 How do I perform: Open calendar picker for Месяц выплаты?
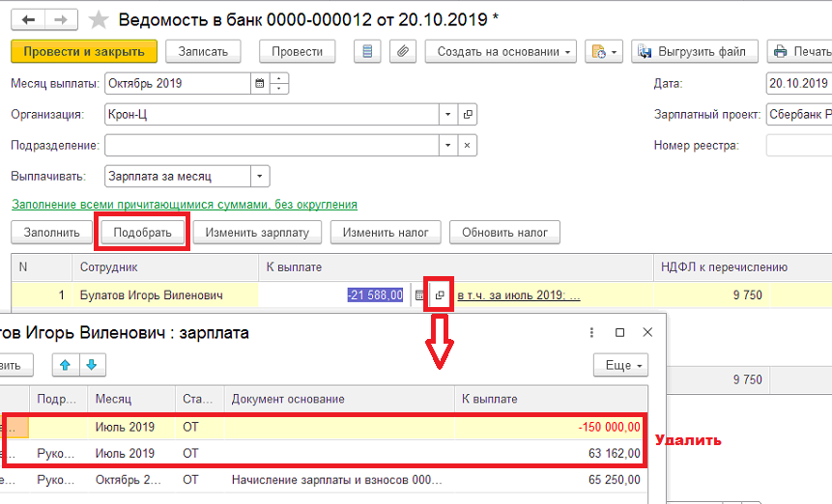260,83
